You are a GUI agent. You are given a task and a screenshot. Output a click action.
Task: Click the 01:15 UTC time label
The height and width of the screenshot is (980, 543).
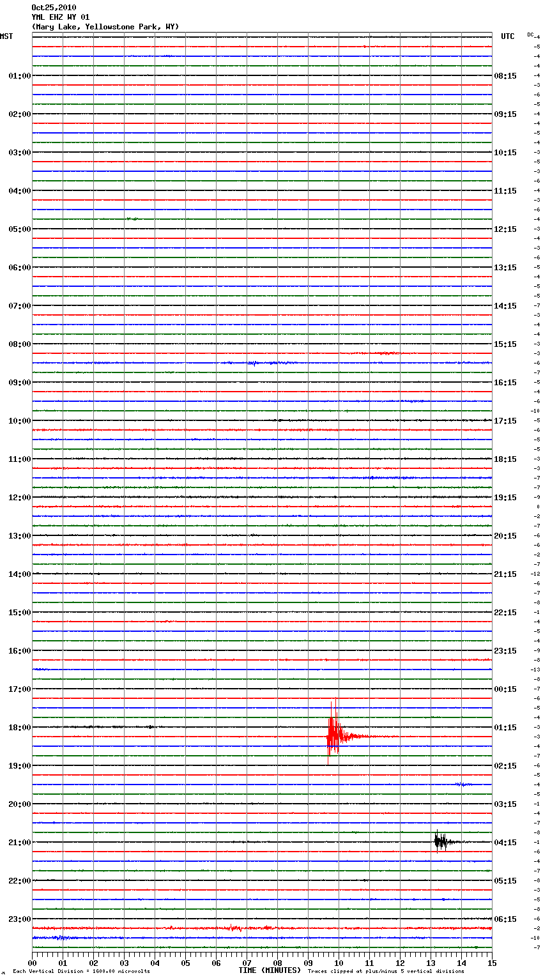point(505,728)
